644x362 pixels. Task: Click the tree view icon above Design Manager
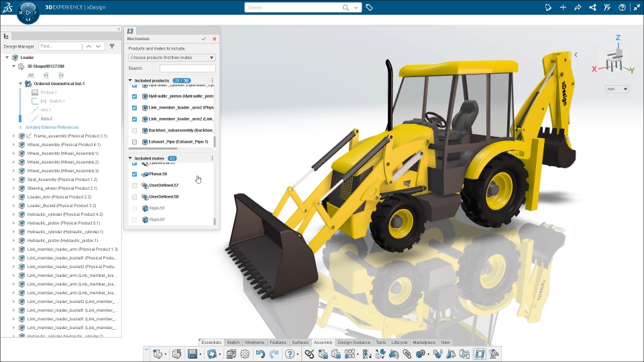pyautogui.click(x=6, y=36)
